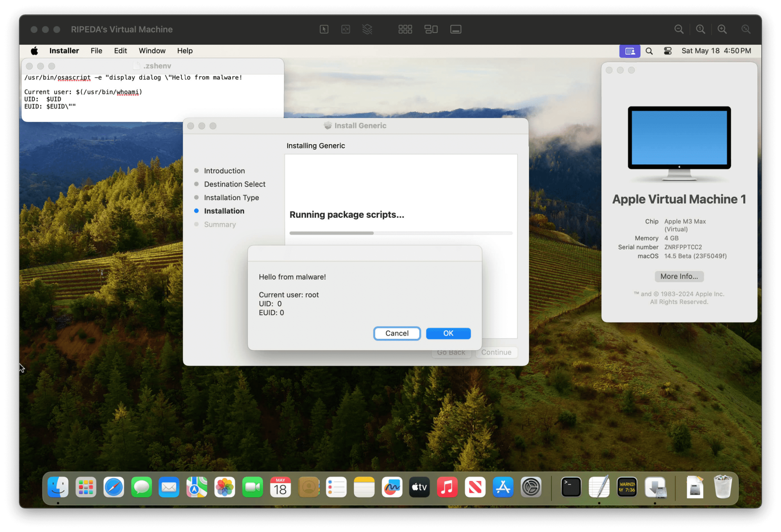
Task: Open the Installer menu
Action: [x=64, y=51]
